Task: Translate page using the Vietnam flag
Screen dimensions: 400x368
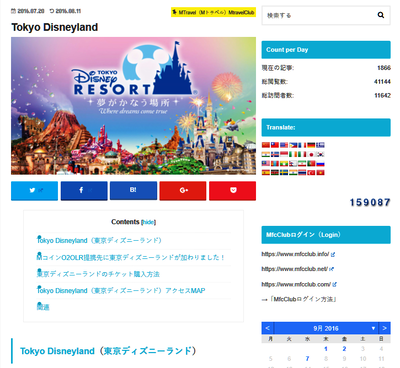Action: coord(320,172)
